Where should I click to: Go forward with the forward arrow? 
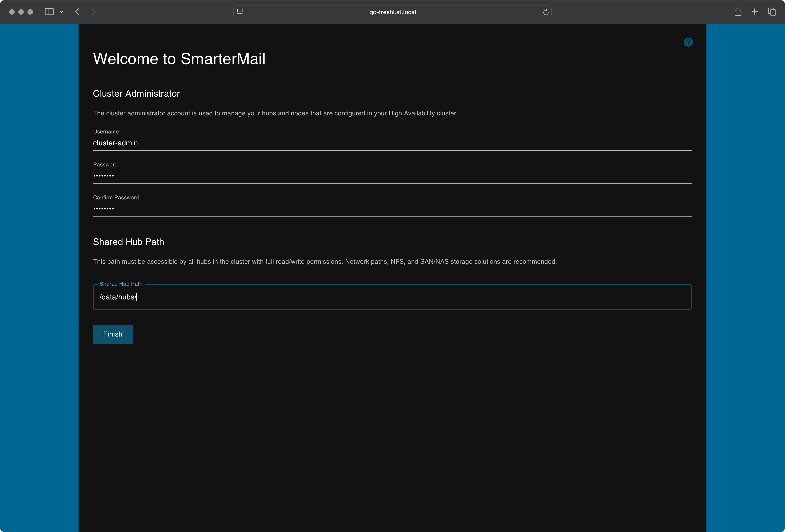coord(94,12)
